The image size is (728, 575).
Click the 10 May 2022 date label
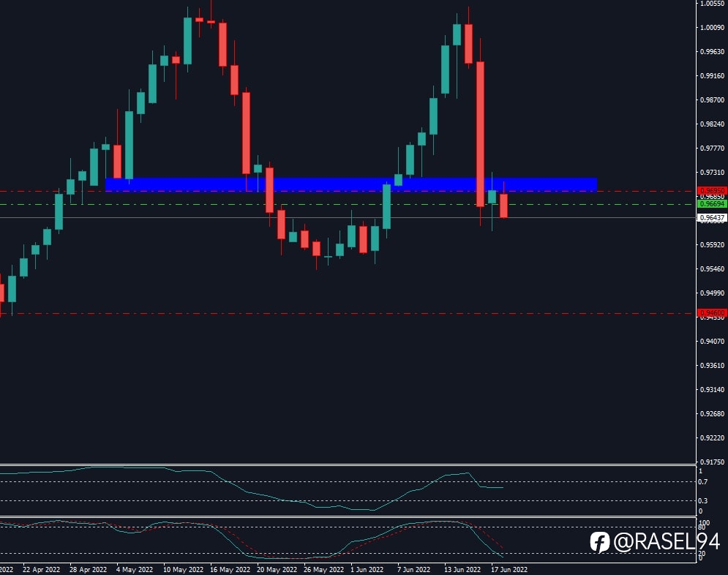tap(183, 569)
